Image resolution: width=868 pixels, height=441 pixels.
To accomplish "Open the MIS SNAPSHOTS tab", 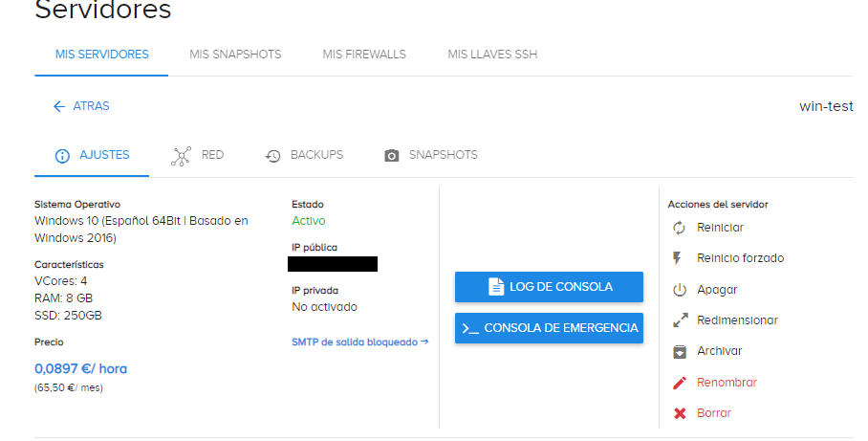I will click(x=235, y=55).
